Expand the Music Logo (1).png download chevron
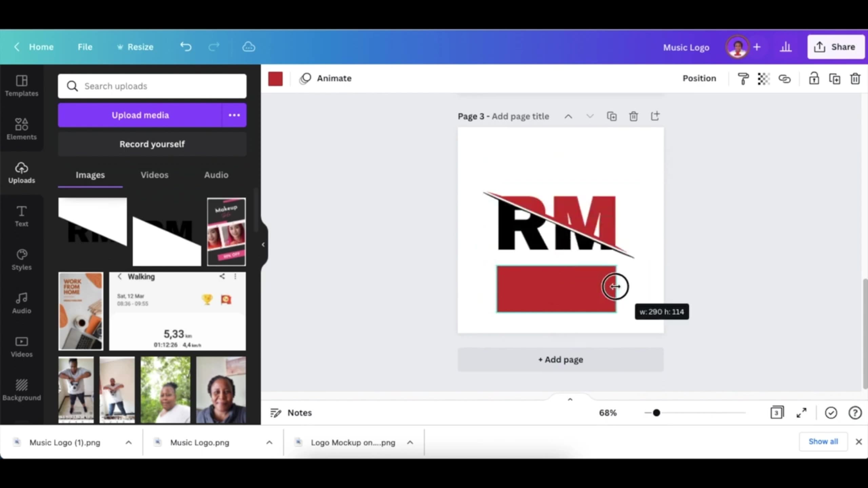The image size is (868, 488). [x=129, y=443]
